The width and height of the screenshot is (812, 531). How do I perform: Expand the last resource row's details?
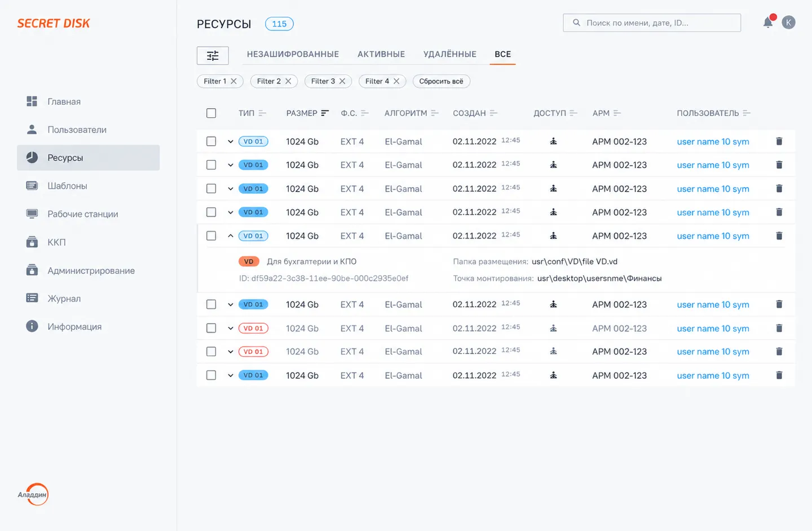pos(231,375)
